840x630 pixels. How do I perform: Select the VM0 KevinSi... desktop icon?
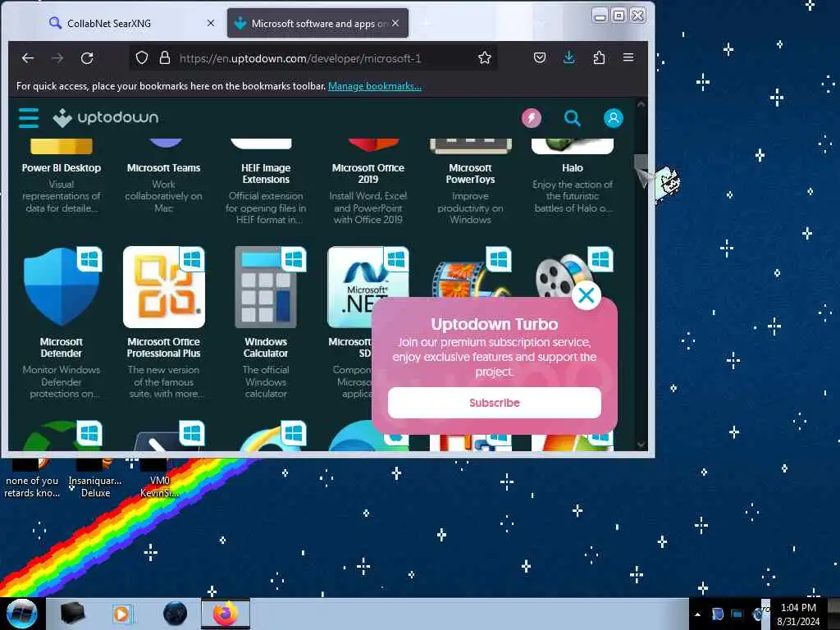click(159, 478)
